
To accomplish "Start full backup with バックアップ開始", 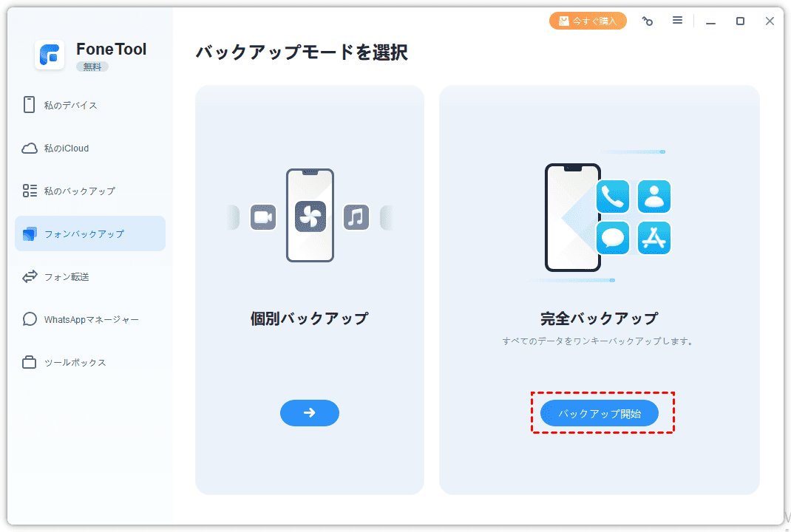I will point(600,414).
